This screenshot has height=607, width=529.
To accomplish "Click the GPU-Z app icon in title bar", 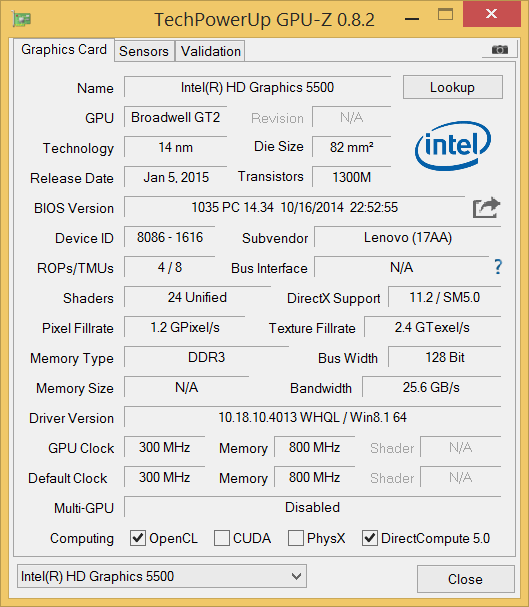I will tap(22, 18).
